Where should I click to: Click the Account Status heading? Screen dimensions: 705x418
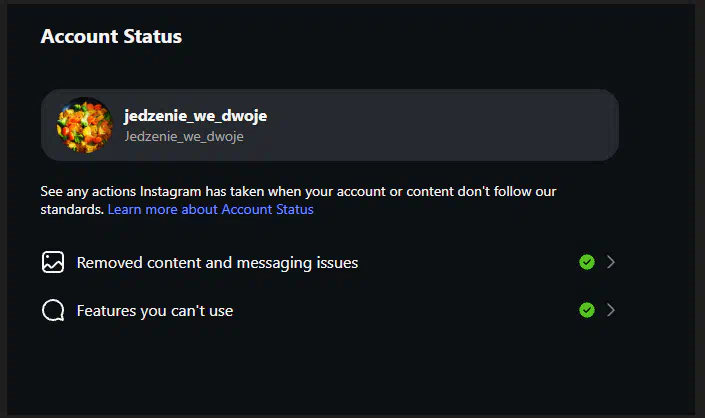[111, 37]
